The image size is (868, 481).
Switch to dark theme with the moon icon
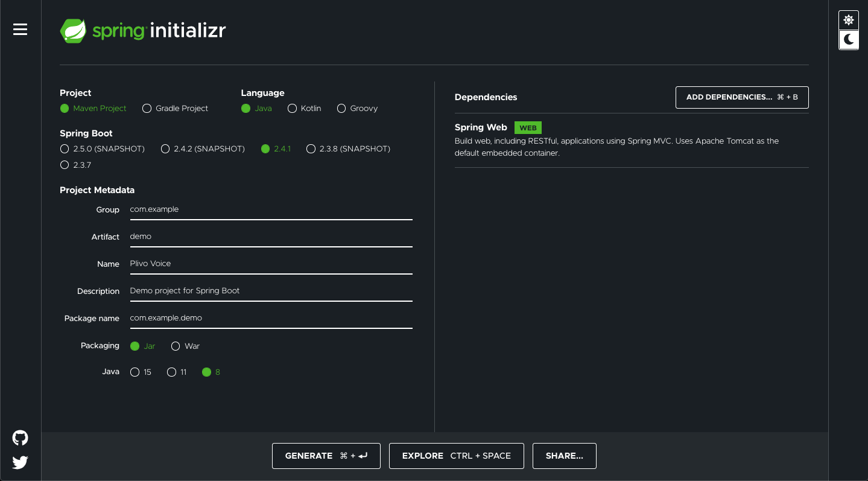[x=848, y=40]
